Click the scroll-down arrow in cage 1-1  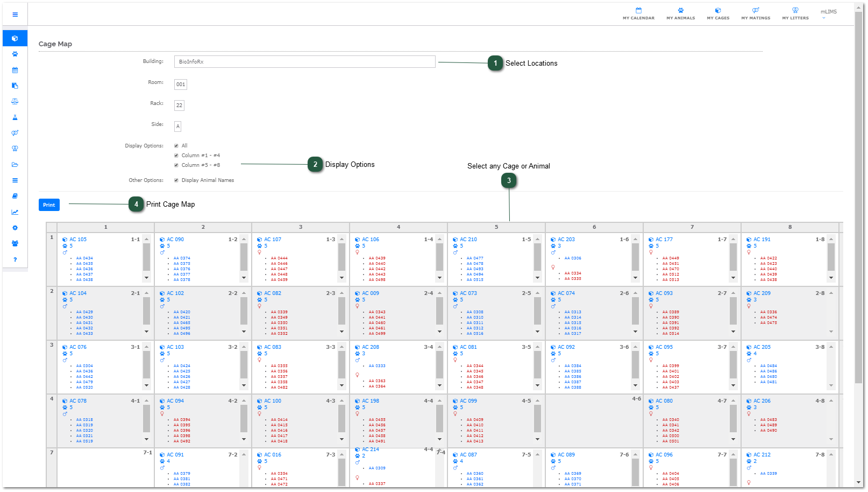[x=146, y=278]
